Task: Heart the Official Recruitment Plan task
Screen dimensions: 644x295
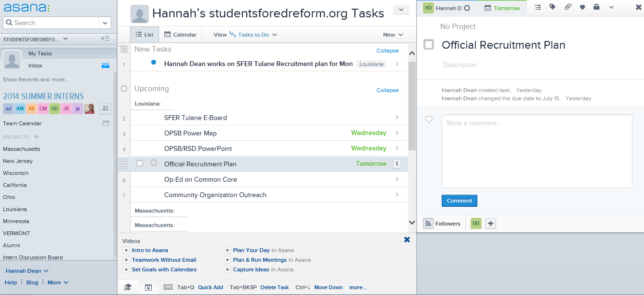Action: point(582,7)
